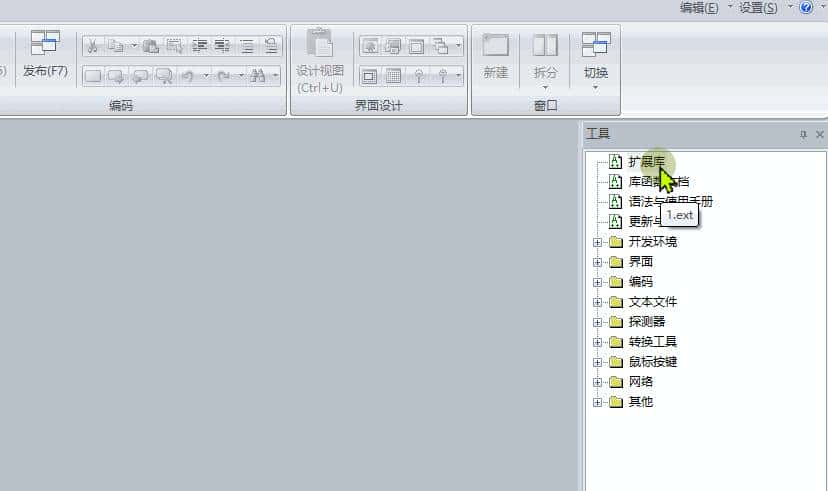Click the window frame icon left of the grid icon

pyautogui.click(x=369, y=76)
